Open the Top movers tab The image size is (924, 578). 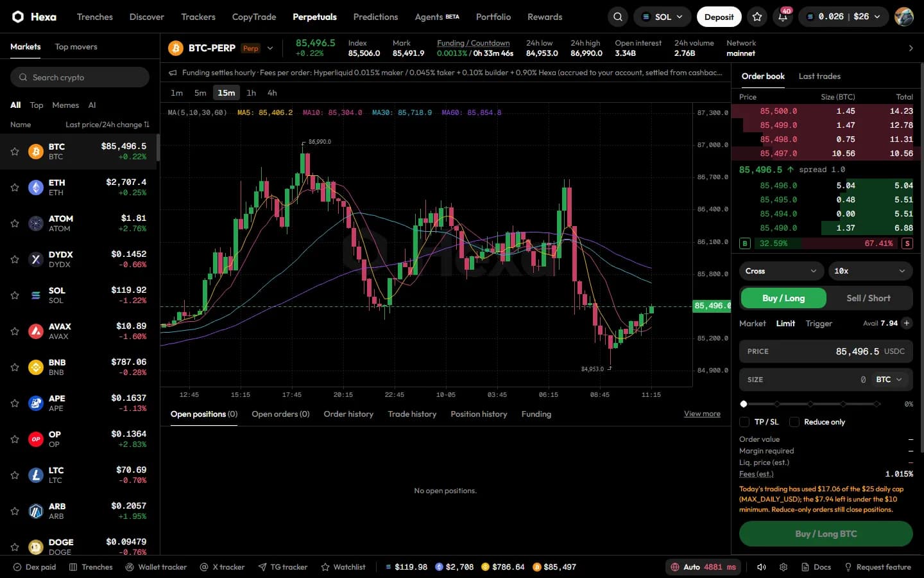click(76, 47)
